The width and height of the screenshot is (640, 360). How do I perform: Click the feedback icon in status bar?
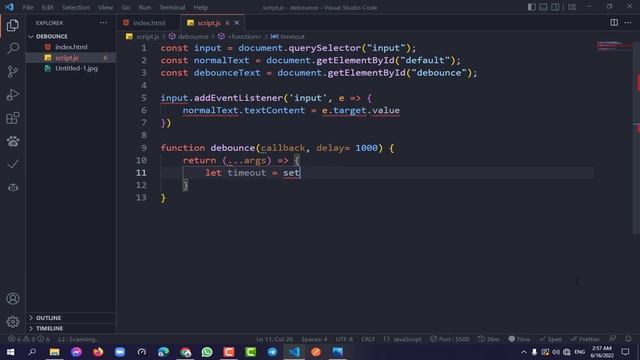[x=613, y=339]
